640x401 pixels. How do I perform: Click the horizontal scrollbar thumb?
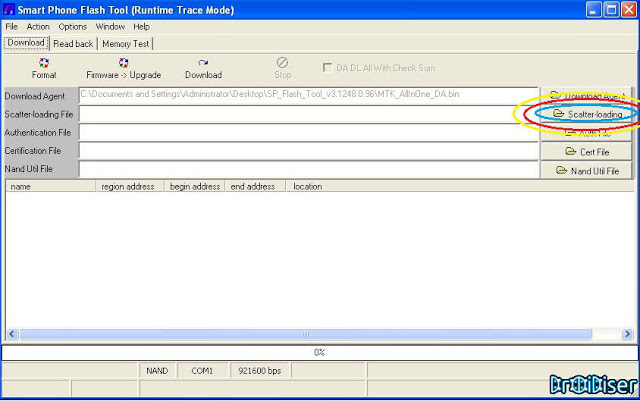(x=305, y=334)
